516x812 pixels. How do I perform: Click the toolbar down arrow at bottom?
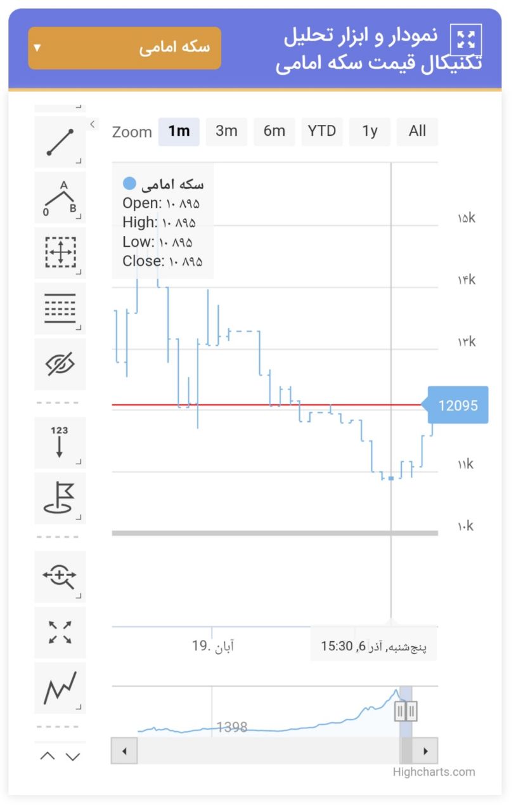click(x=73, y=756)
